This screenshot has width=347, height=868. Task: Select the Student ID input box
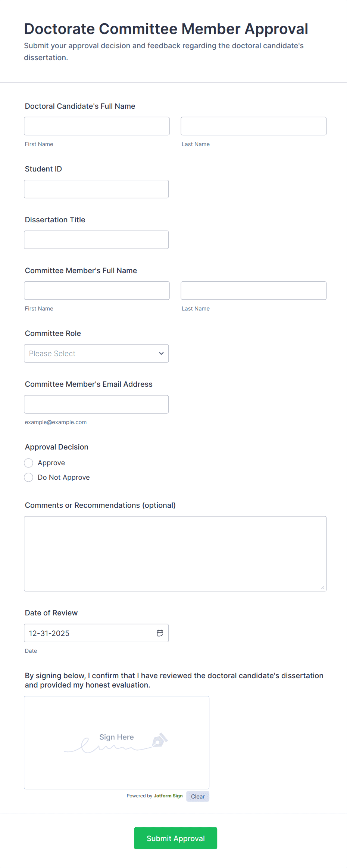[x=96, y=189]
